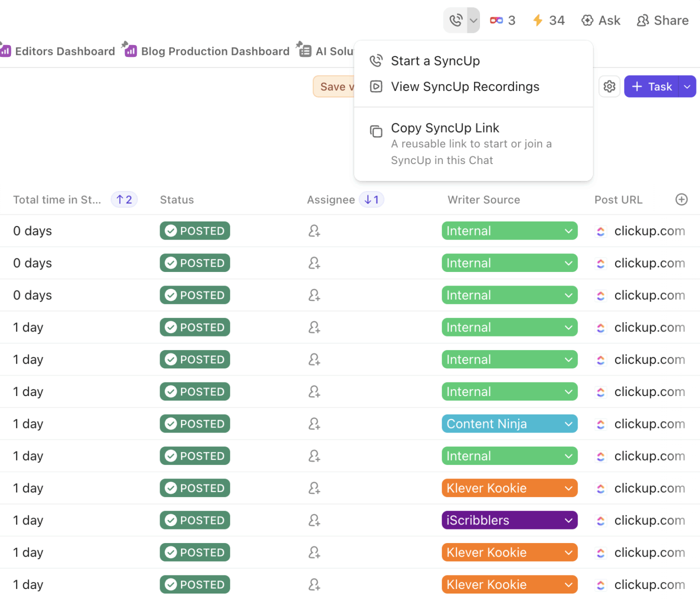Open the view settings gear icon
700x600 pixels.
[x=609, y=86]
